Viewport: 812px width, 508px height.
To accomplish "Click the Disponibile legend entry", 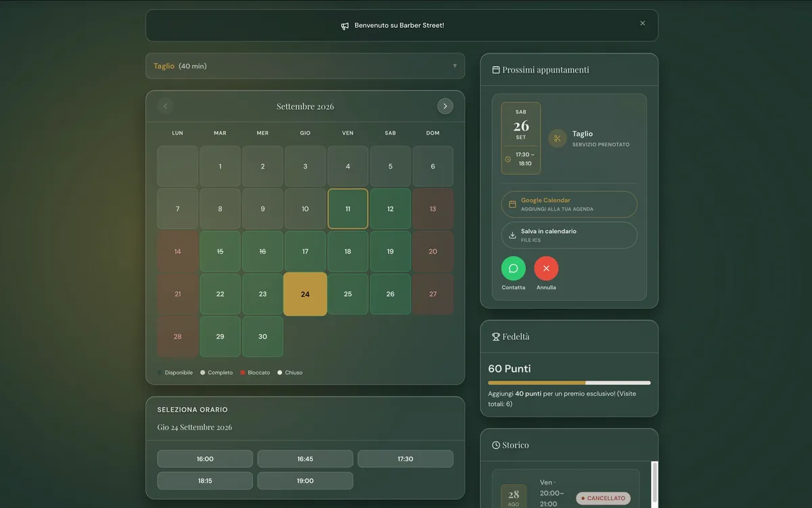I will (175, 373).
